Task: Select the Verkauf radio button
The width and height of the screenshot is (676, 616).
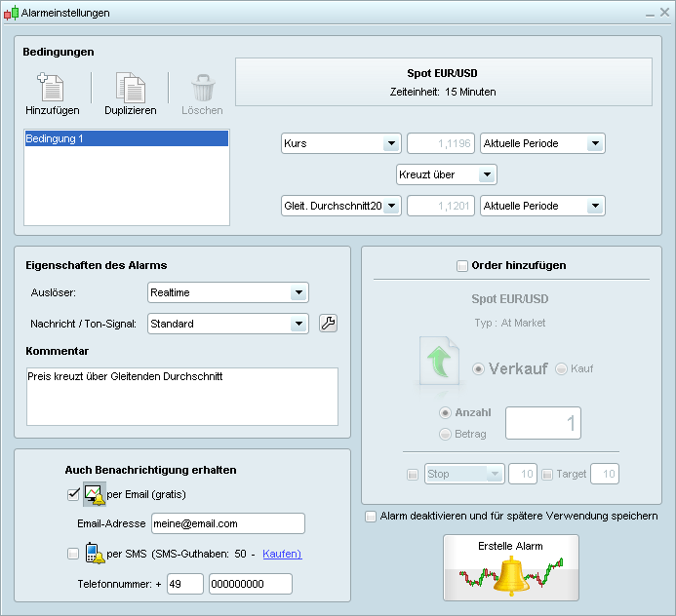Action: point(478,369)
